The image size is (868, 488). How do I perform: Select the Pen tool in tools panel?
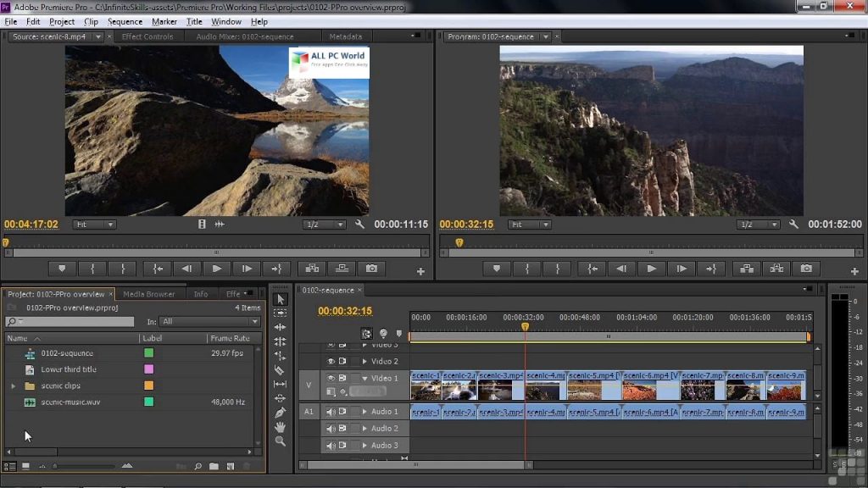(281, 413)
